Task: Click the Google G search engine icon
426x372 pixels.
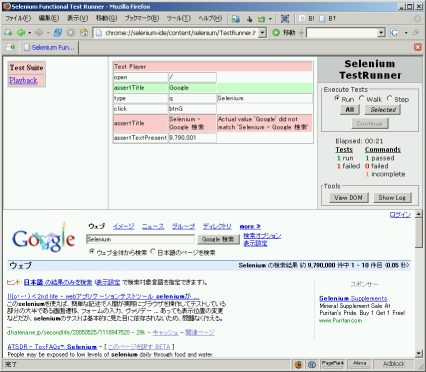Action: tap(395, 32)
